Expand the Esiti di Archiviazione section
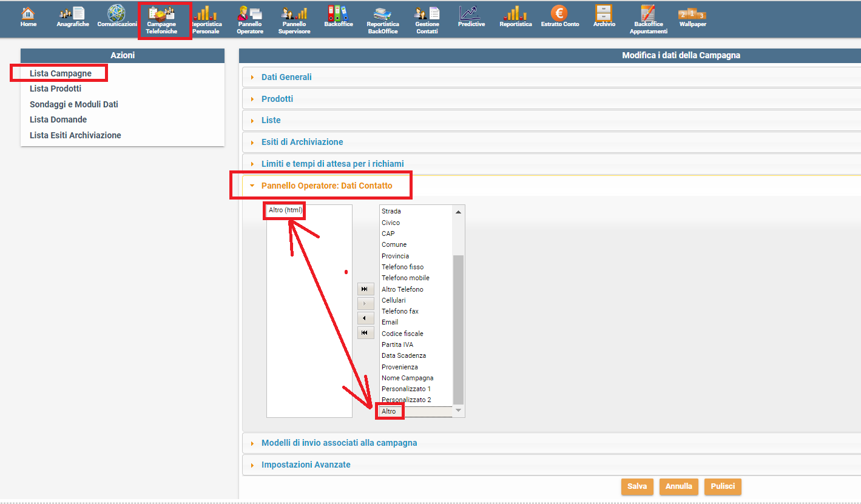This screenshot has width=861, height=504. [302, 142]
